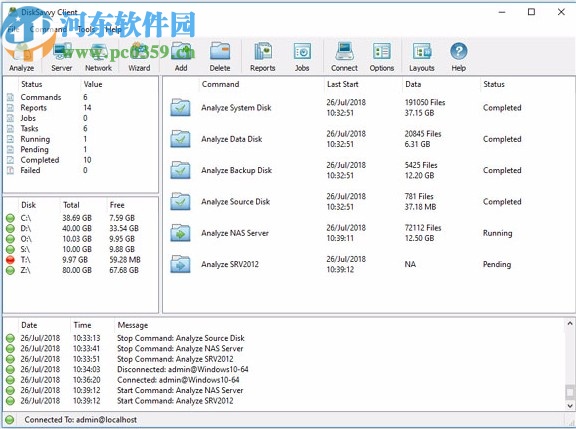Select the Analyze Source Disk folder icon

pos(180,201)
